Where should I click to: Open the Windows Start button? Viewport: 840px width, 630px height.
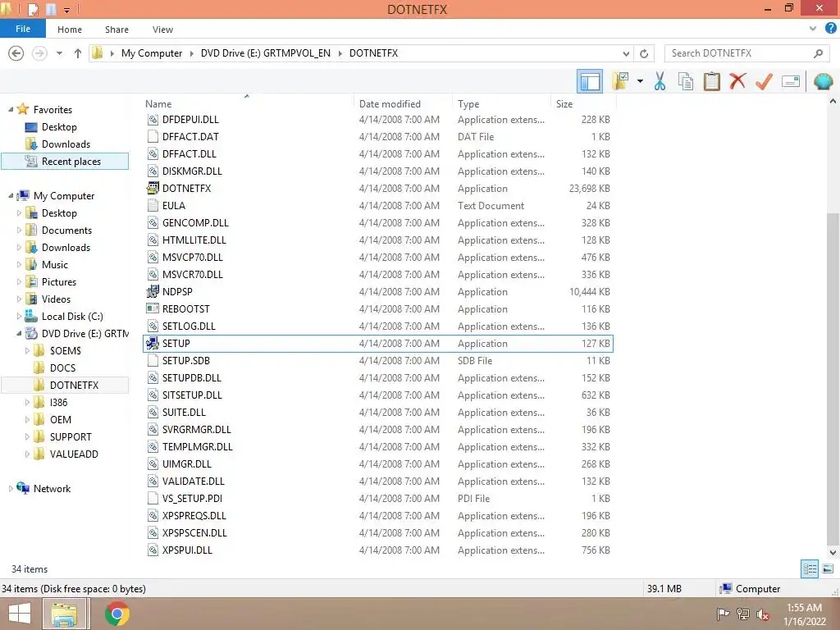click(x=20, y=614)
